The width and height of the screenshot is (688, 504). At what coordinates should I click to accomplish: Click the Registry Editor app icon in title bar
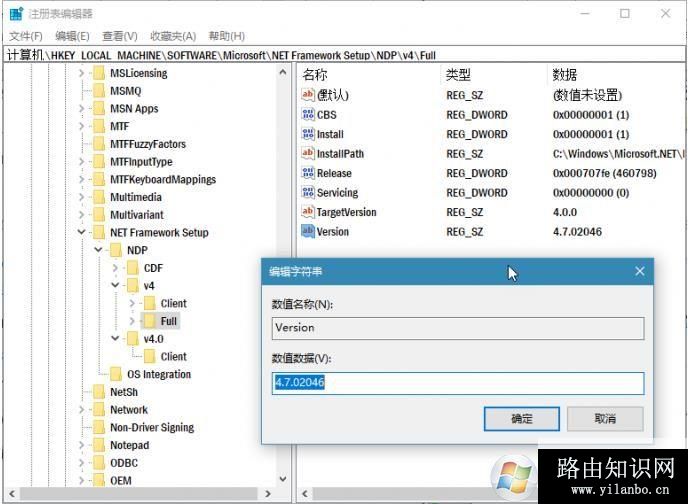[16, 14]
